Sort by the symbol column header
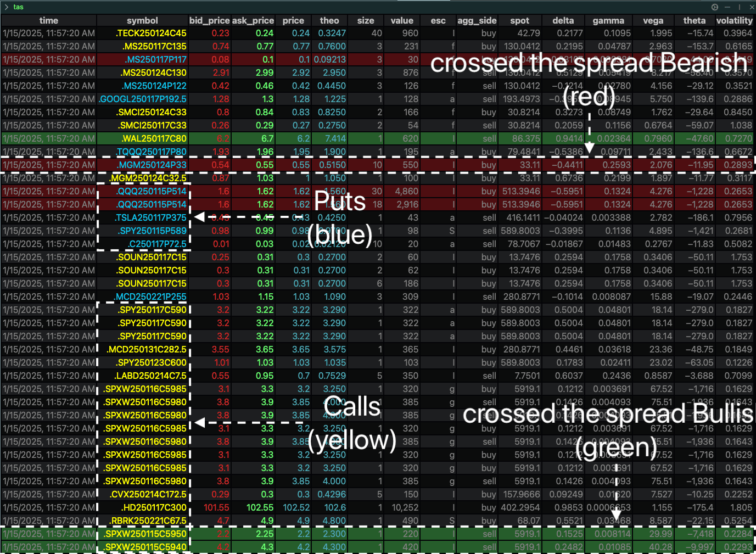756x554 pixels. point(142,20)
